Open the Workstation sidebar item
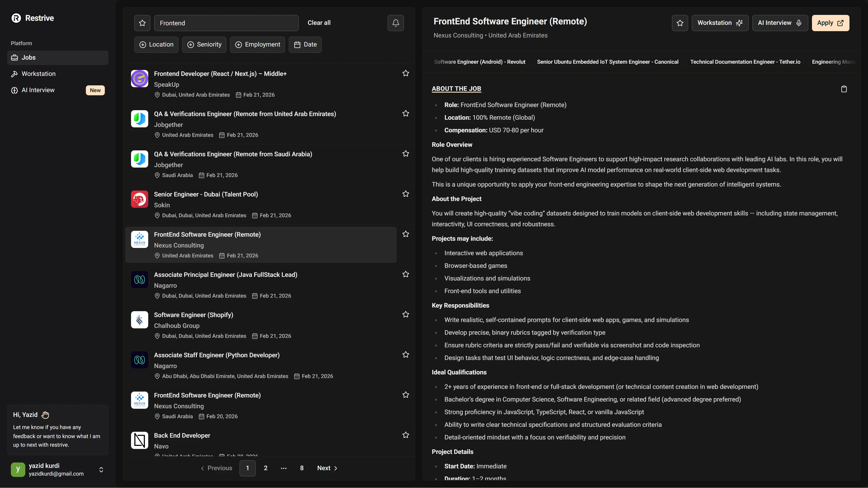 [x=38, y=74]
